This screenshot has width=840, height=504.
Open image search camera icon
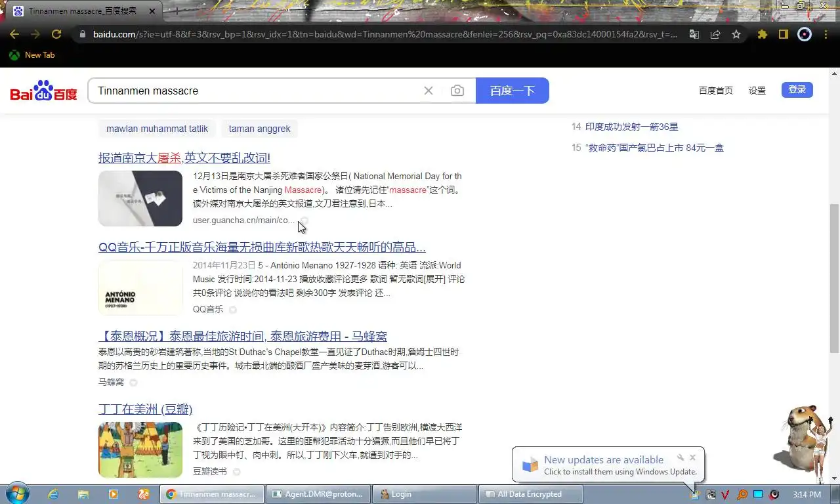pyautogui.click(x=457, y=91)
